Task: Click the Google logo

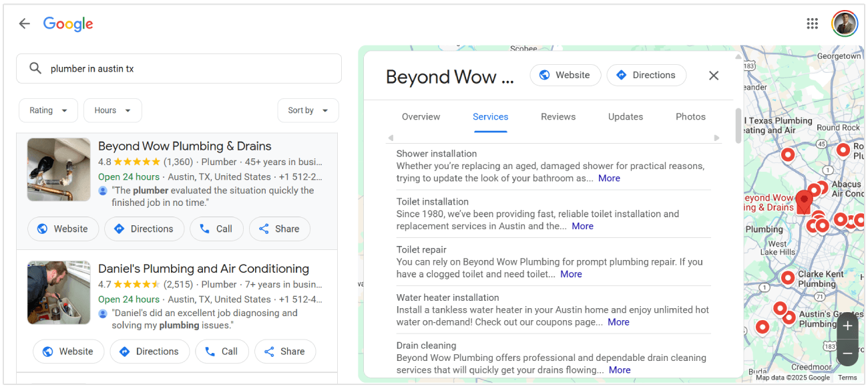Action: tap(68, 24)
